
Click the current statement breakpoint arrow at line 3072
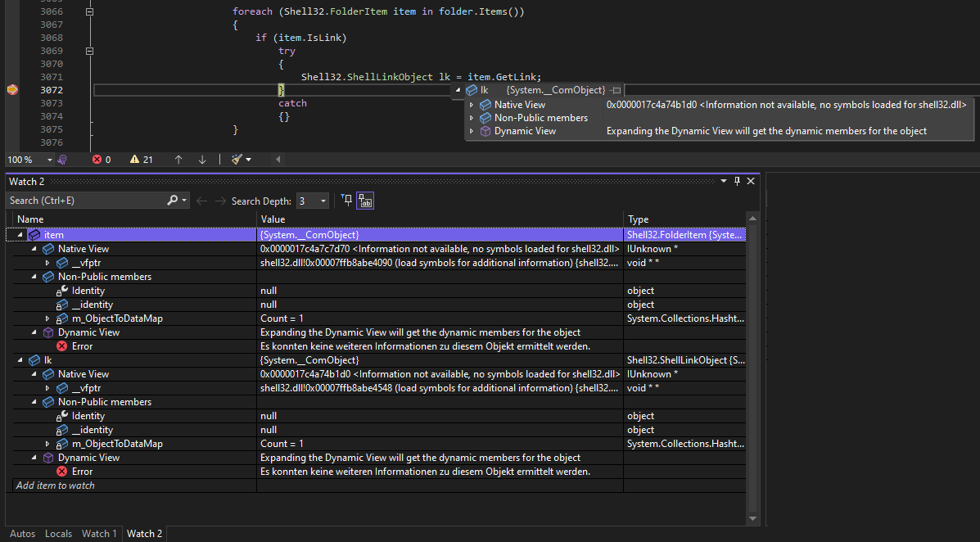point(12,90)
